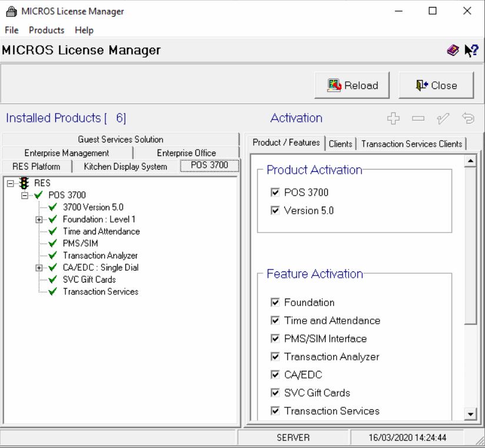Click the date and time status entry
Image resolution: width=485 pixels, height=448 pixels.
[407, 437]
